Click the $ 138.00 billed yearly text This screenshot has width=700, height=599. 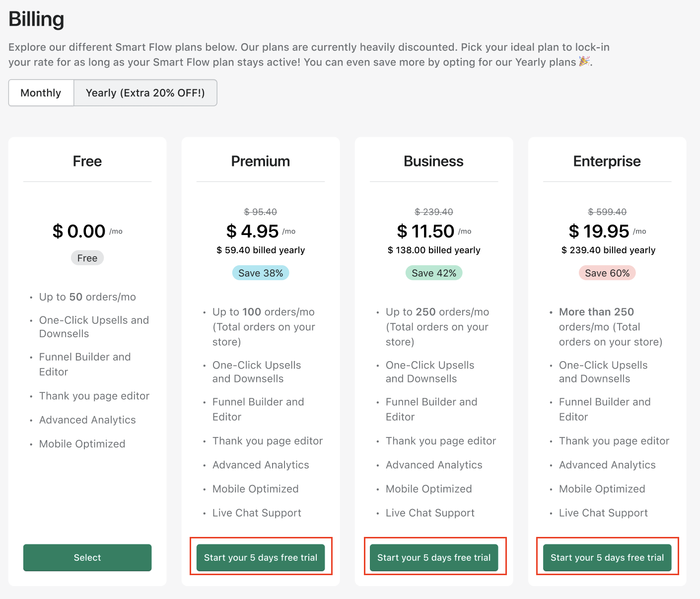[434, 250]
